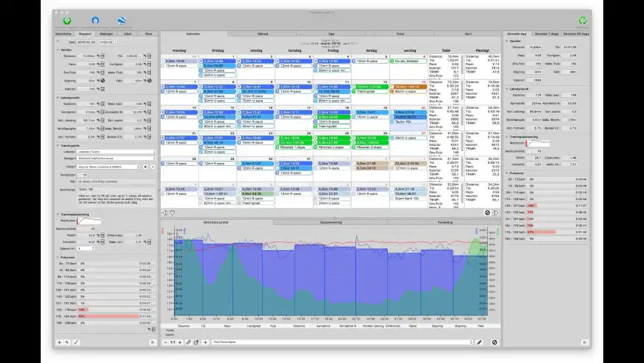Click the Google Earth globe toolbar icon
This screenshot has height=363, width=644.
point(121,21)
